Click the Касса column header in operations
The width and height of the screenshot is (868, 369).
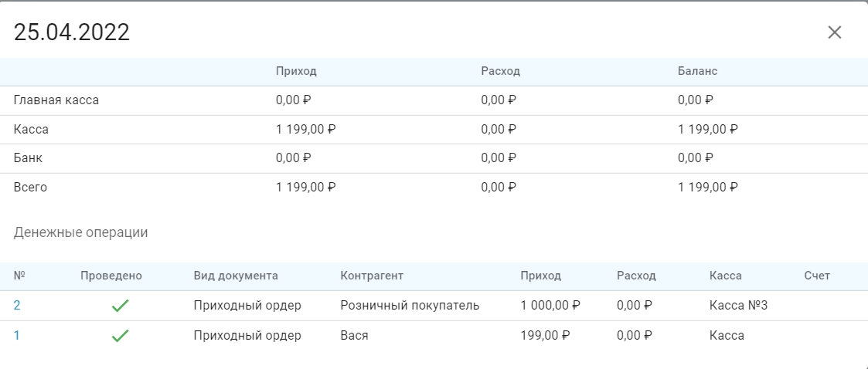[x=726, y=276]
